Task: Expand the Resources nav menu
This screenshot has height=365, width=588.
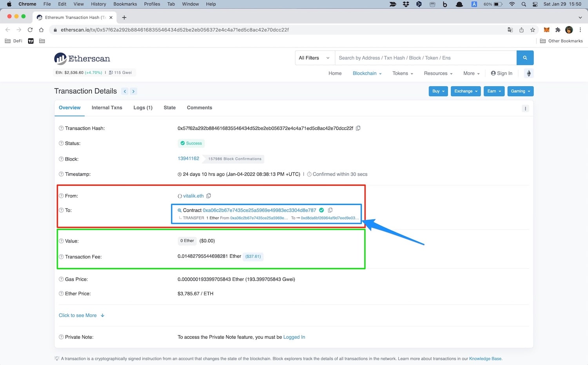Action: [438, 73]
